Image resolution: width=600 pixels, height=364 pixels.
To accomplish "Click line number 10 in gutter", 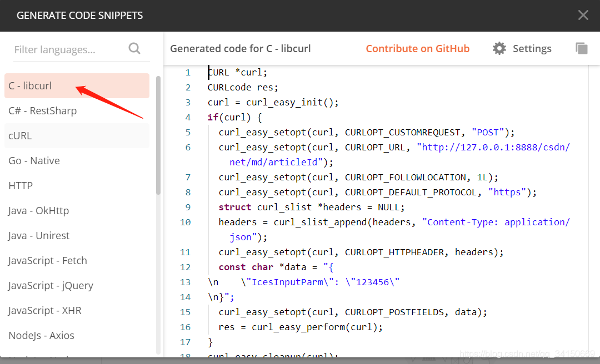I will (185, 222).
